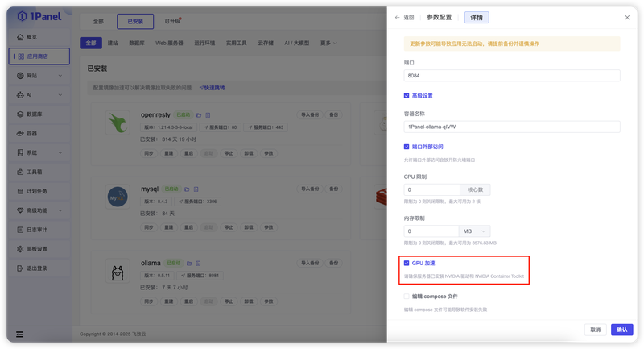The image size is (644, 349).
Task: Expand the 网站 sidebar menu chevron
Action: click(x=60, y=76)
